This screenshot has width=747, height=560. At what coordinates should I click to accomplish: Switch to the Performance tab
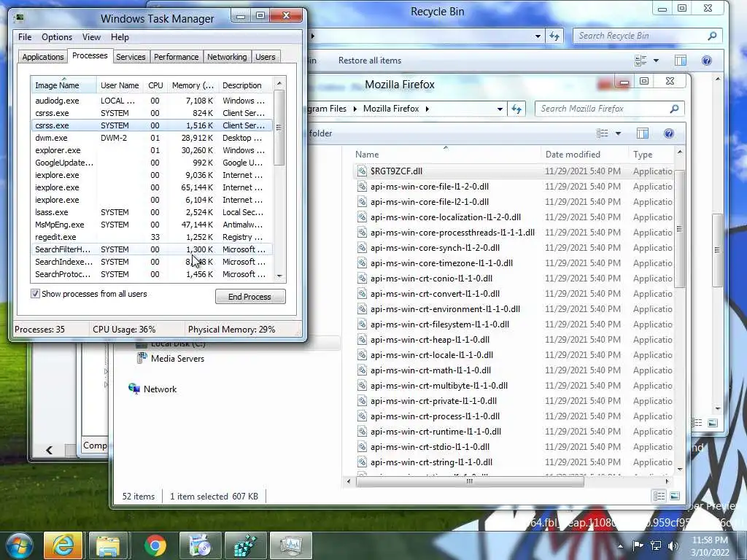176,57
